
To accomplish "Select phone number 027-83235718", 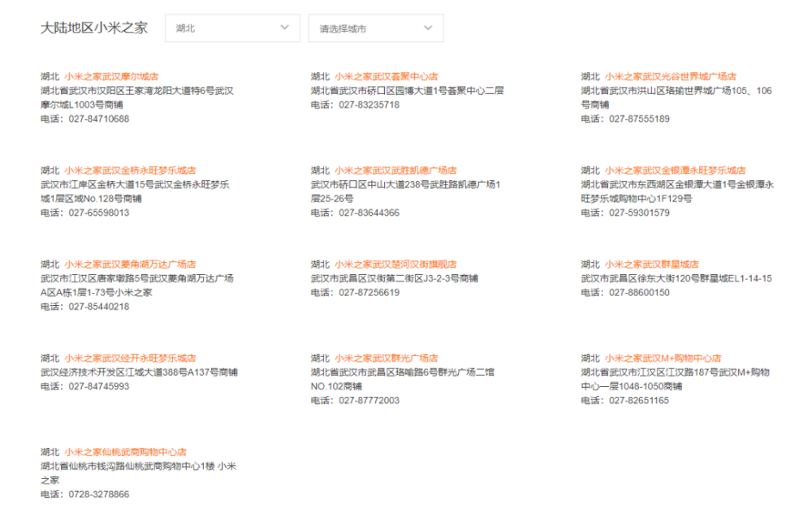I will pyautogui.click(x=369, y=105).
